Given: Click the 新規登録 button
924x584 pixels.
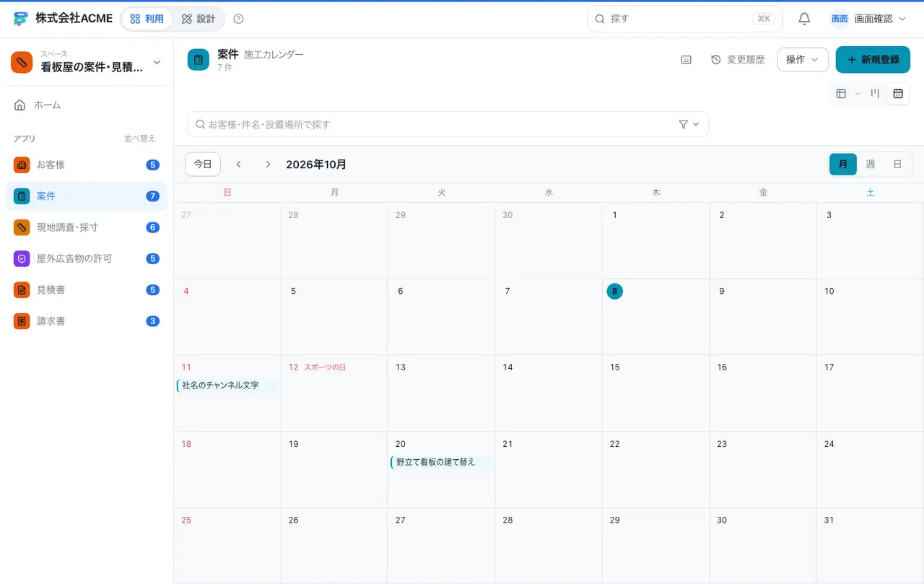Looking at the screenshot, I should (x=873, y=60).
